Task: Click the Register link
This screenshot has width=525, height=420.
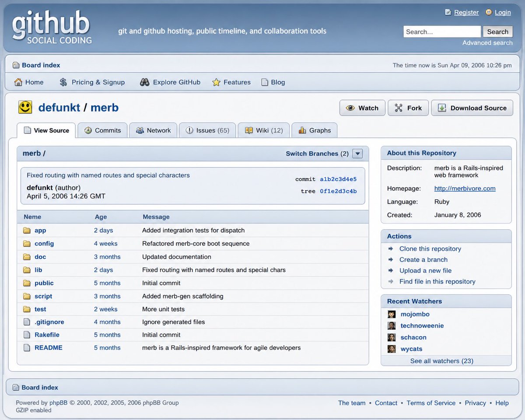Action: (x=466, y=12)
